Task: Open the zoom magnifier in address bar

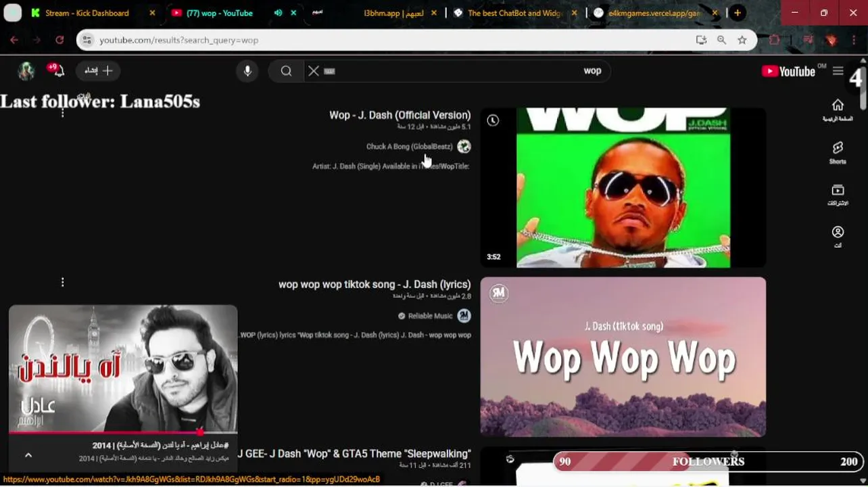Action: pyautogui.click(x=721, y=40)
